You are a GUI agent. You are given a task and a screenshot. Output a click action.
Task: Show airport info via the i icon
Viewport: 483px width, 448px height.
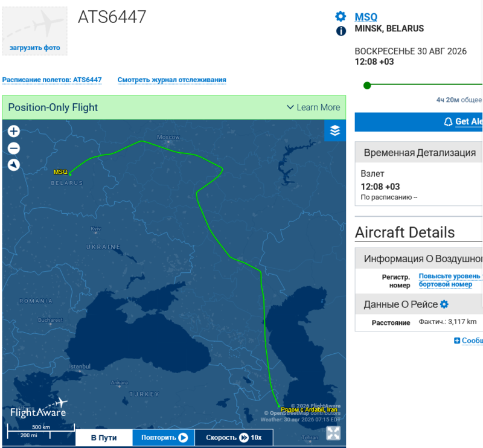click(x=341, y=31)
